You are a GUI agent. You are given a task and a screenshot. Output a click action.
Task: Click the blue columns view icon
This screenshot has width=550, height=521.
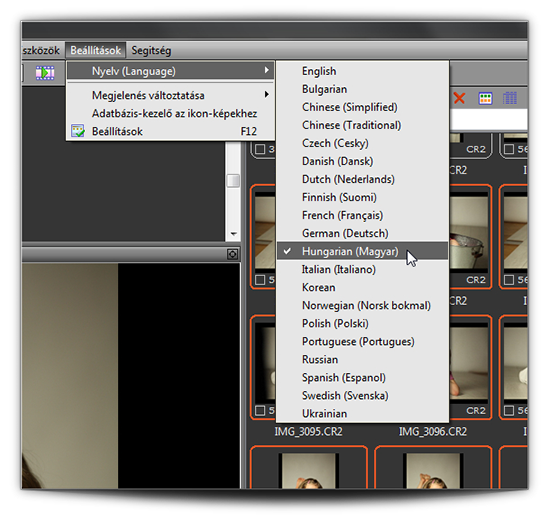(x=510, y=98)
